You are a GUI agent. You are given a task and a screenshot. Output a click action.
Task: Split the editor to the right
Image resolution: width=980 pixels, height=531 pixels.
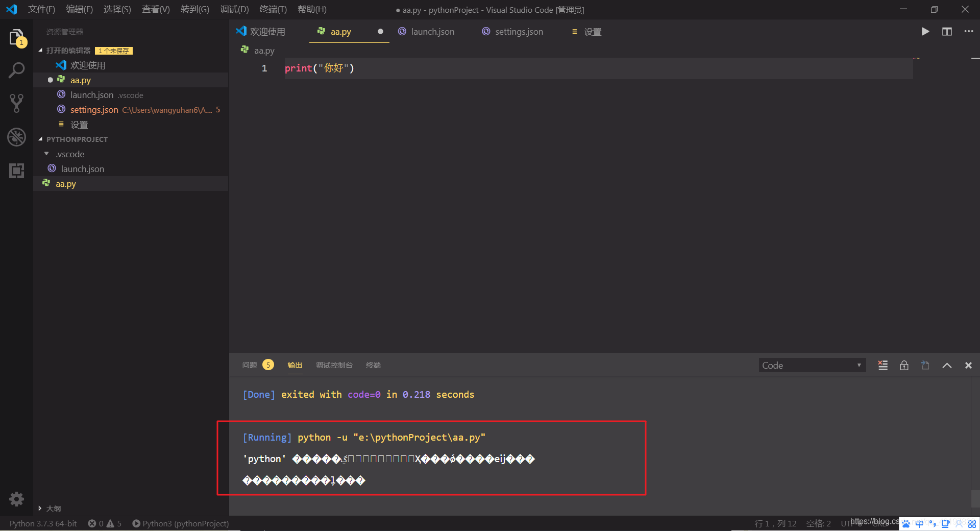(947, 32)
